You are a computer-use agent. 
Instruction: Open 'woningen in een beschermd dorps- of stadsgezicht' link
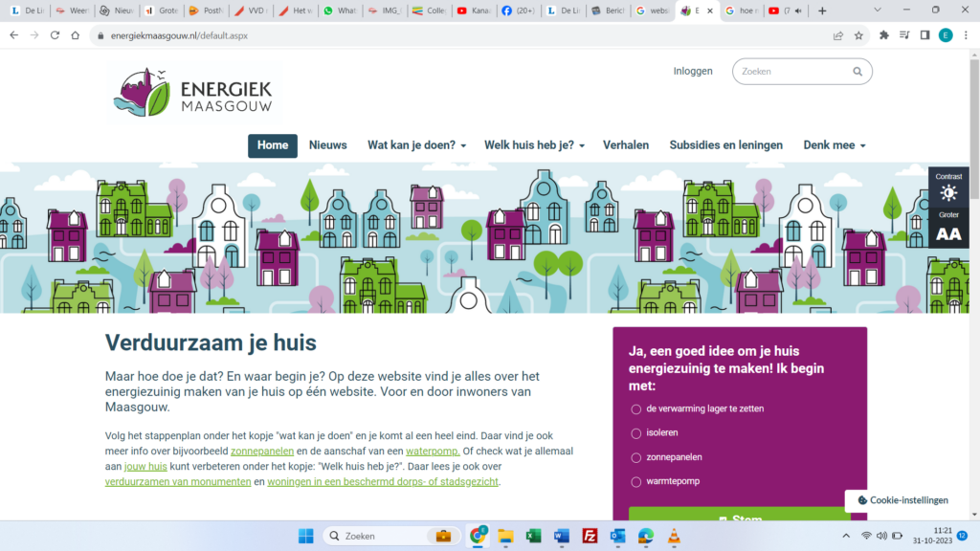tap(383, 482)
